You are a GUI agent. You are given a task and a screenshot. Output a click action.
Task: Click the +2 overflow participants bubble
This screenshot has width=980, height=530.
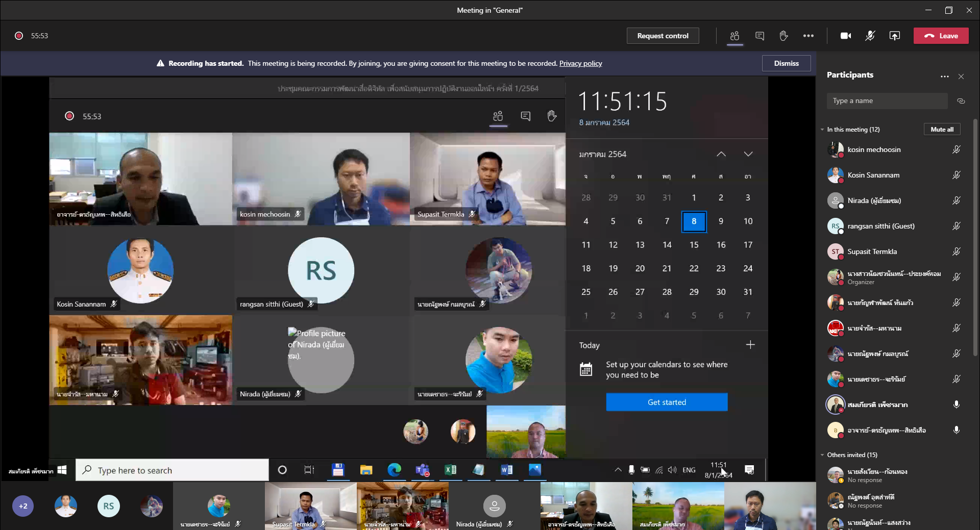pos(23,506)
